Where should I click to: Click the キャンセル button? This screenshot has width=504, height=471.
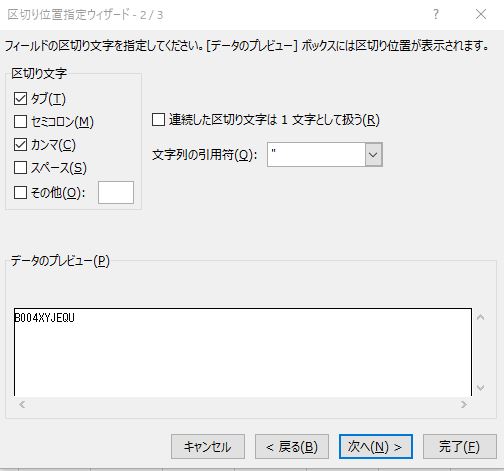(x=208, y=447)
